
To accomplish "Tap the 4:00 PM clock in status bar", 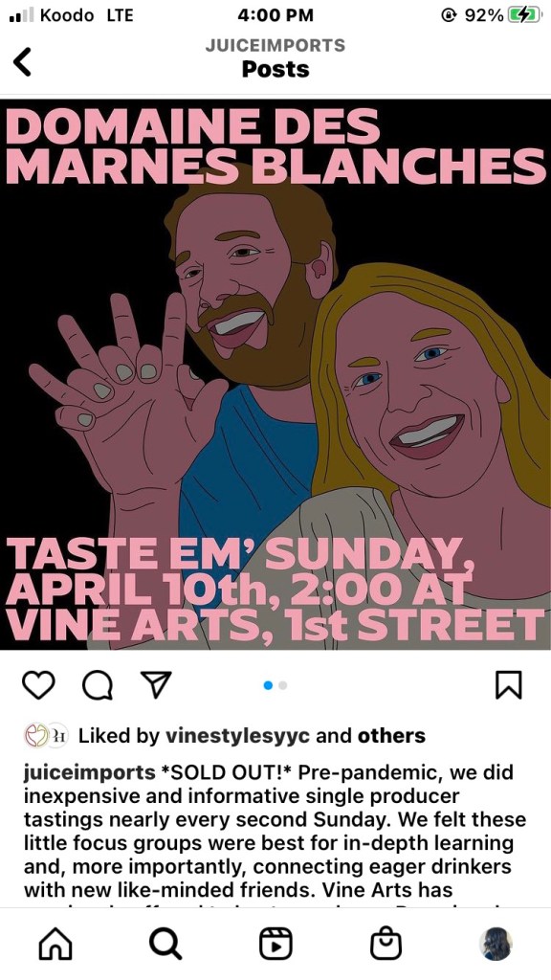I will click(275, 15).
